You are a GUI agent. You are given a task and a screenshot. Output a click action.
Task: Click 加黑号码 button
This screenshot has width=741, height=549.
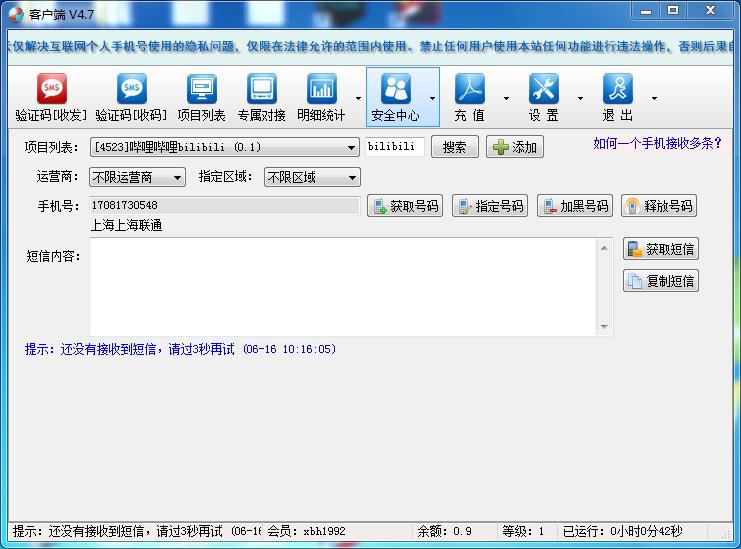575,206
